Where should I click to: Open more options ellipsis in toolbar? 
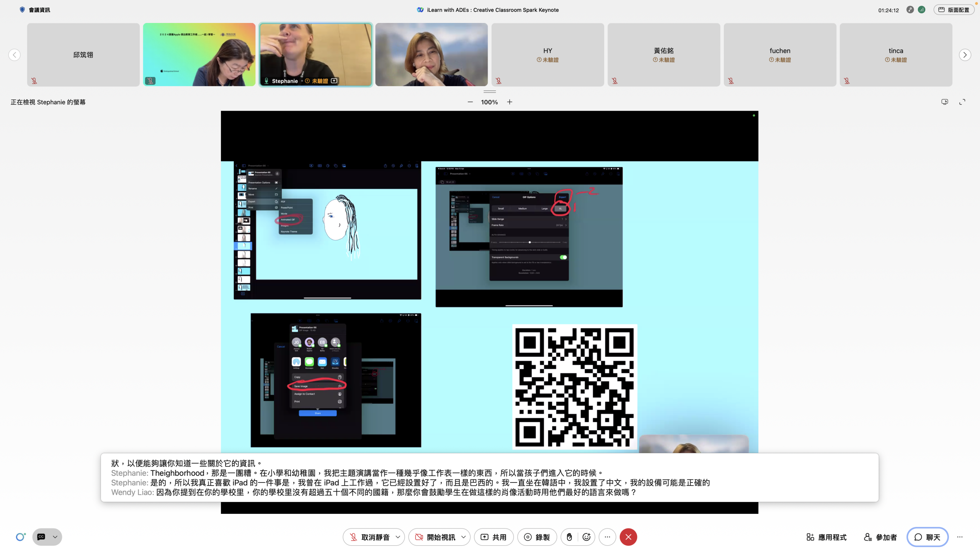[607, 537]
